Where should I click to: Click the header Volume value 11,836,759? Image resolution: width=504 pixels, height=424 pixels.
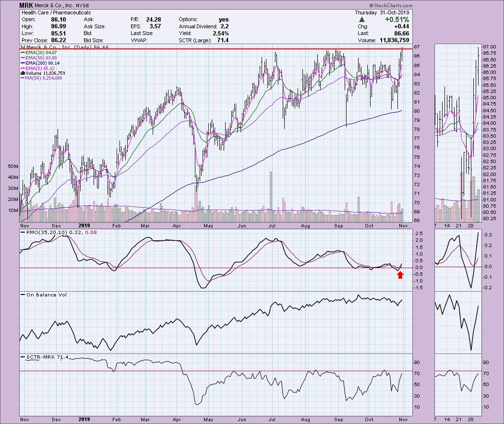(x=395, y=40)
